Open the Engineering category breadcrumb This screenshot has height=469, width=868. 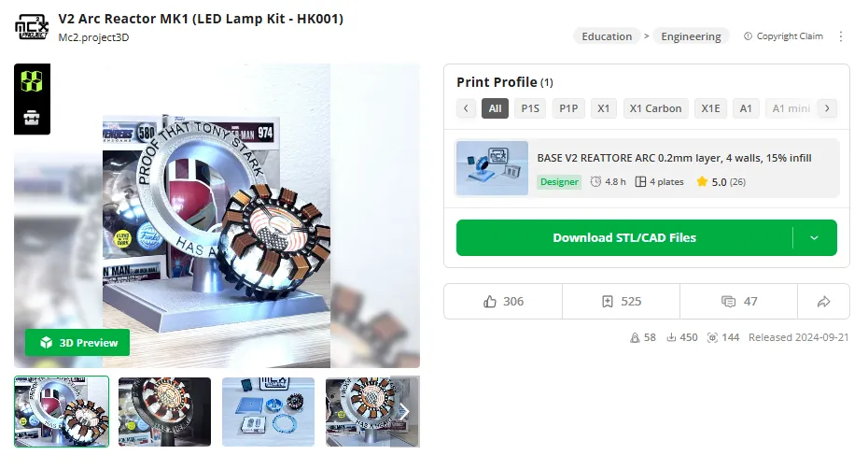tap(691, 36)
